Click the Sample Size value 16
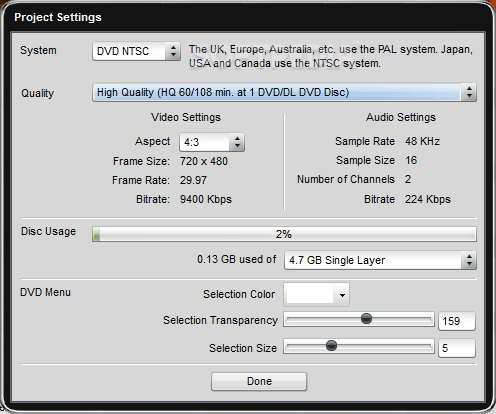Viewport: 496px width, 414px height. tap(411, 160)
